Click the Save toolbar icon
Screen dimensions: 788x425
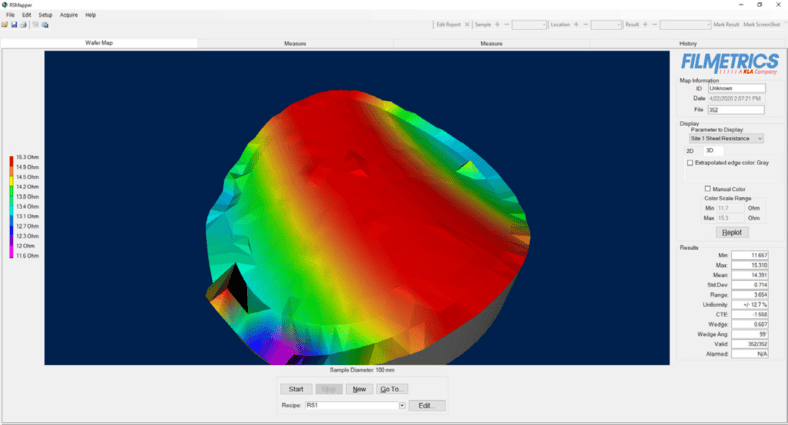tap(13, 24)
